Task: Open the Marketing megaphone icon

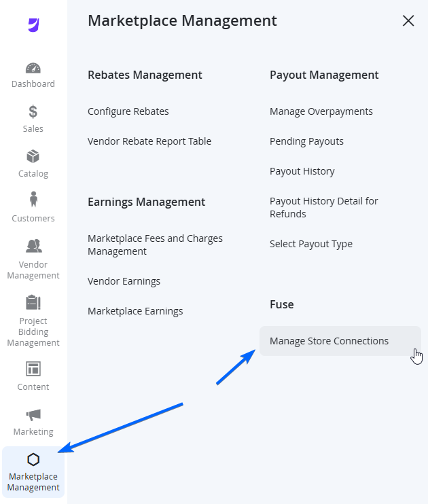Action: pos(33,414)
